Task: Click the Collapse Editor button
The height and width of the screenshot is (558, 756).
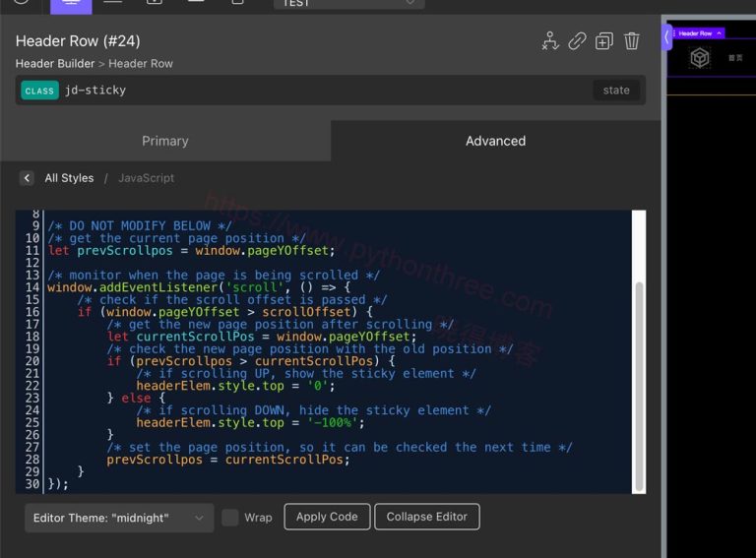Action: pyautogui.click(x=427, y=517)
